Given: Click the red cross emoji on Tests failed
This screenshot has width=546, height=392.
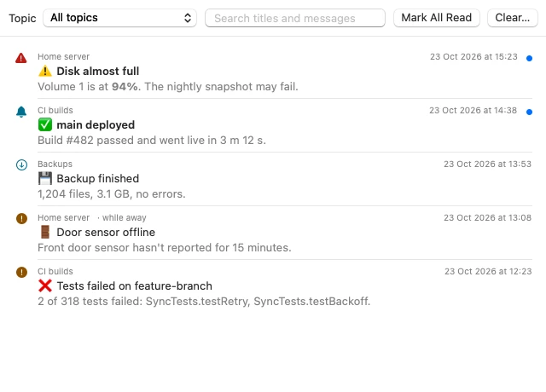Looking at the screenshot, I should tap(45, 286).
